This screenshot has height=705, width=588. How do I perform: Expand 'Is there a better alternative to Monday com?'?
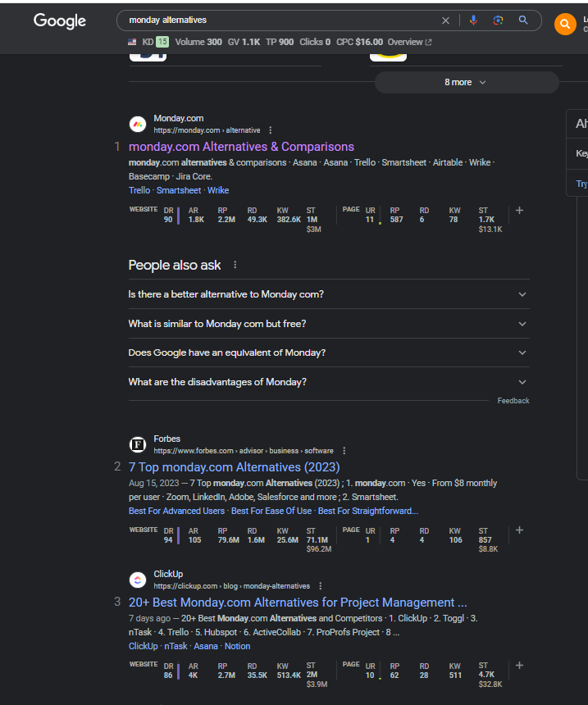(x=329, y=294)
